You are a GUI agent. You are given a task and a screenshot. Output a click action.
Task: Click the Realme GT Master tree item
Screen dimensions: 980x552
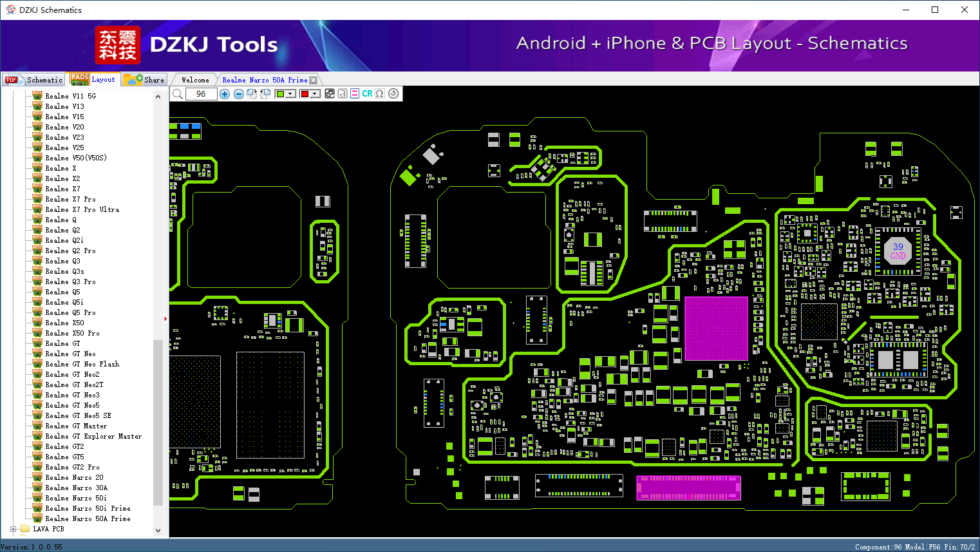pyautogui.click(x=76, y=426)
